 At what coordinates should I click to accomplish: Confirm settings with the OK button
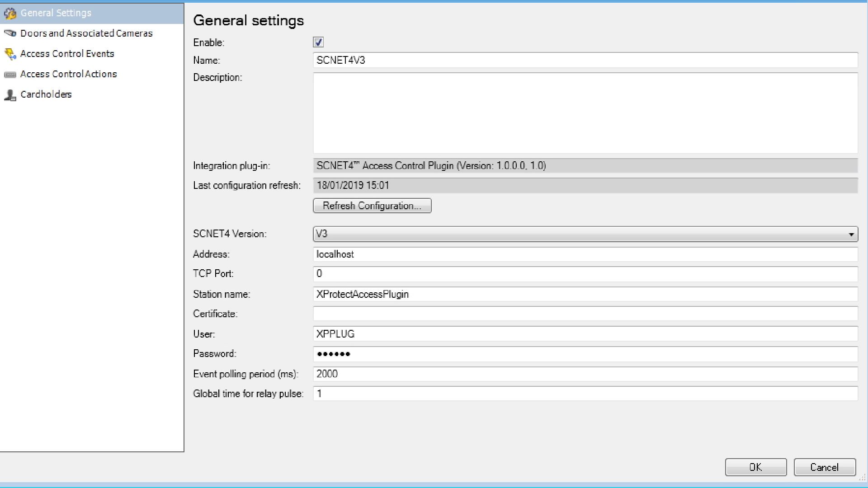pos(756,467)
